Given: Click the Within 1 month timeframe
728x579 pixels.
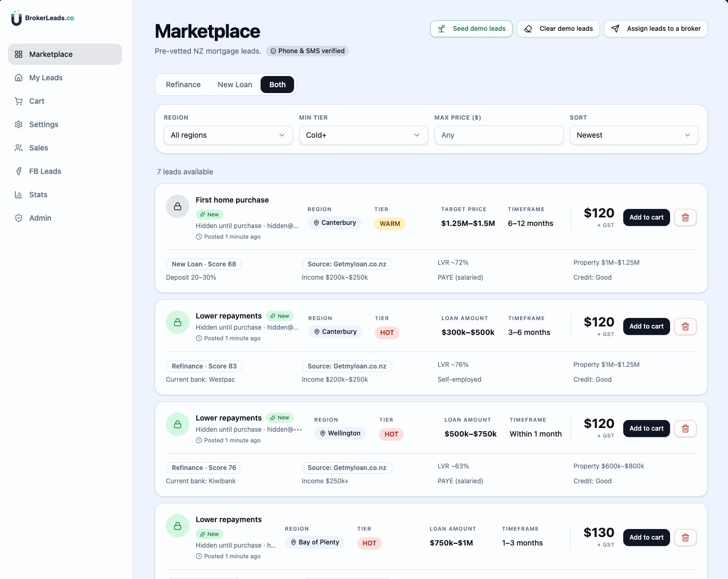Looking at the screenshot, I should [535, 434].
